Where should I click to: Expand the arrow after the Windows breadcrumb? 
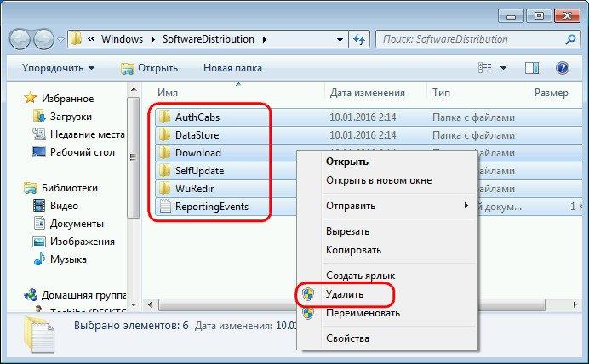pyautogui.click(x=153, y=39)
